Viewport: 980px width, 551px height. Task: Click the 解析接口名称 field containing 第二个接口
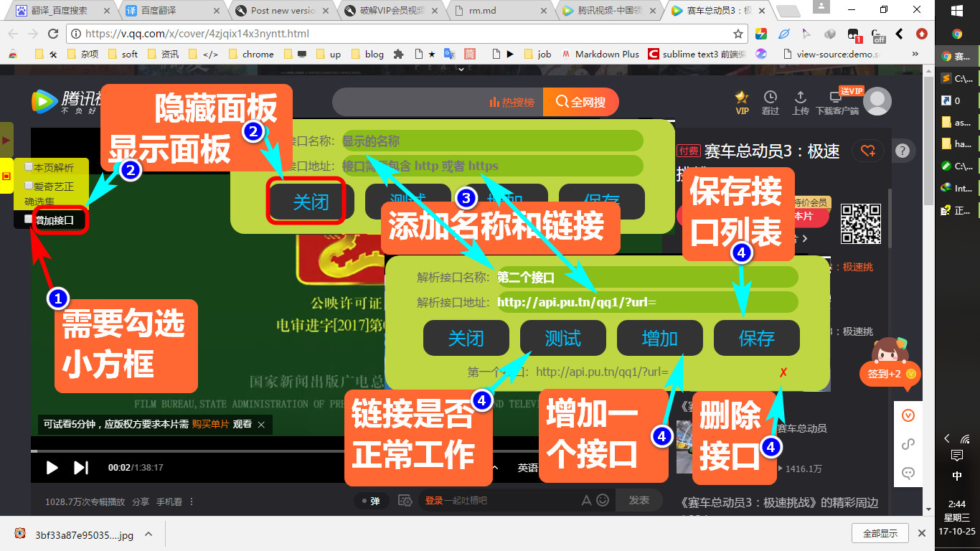(x=646, y=278)
